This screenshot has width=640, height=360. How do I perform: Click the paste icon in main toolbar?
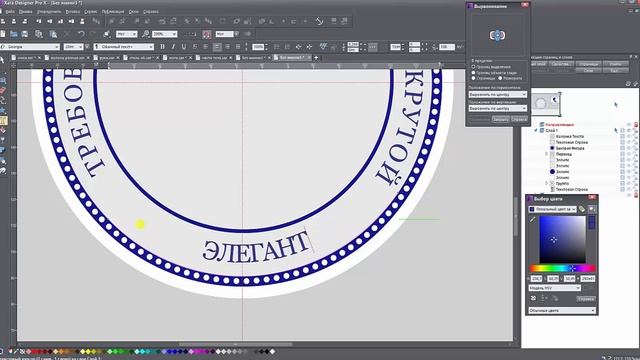[x=53, y=34]
